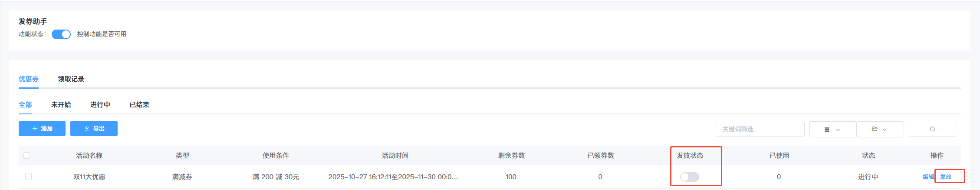The height and width of the screenshot is (190, 980).
Task: Focus the 关键词筛选 search field
Action: click(x=759, y=129)
